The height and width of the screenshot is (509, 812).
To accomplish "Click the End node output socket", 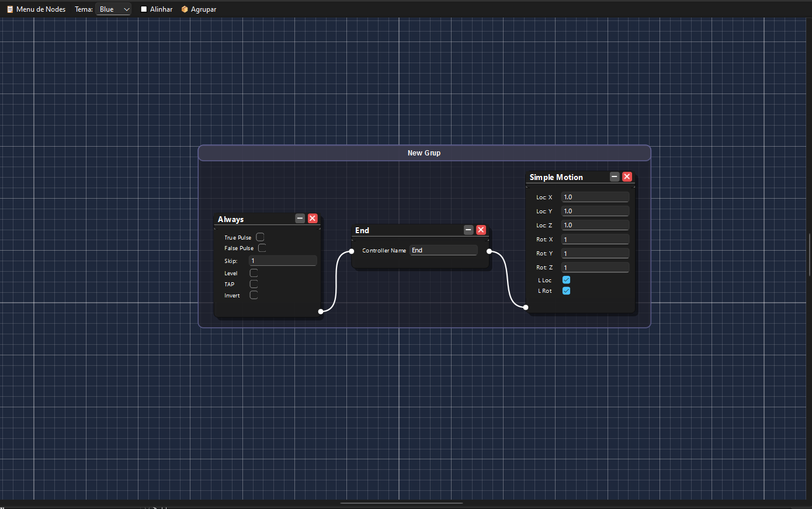I will (x=489, y=252).
